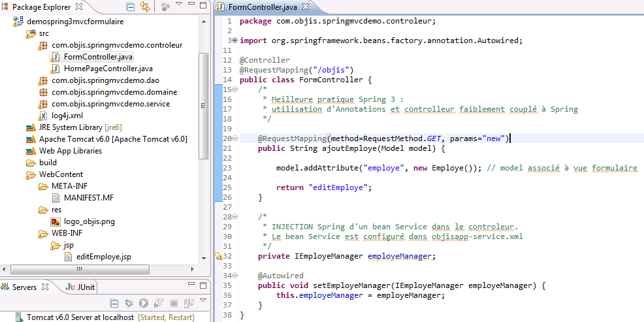
Task: Close the FormController.java editor tab
Action: pos(306,7)
